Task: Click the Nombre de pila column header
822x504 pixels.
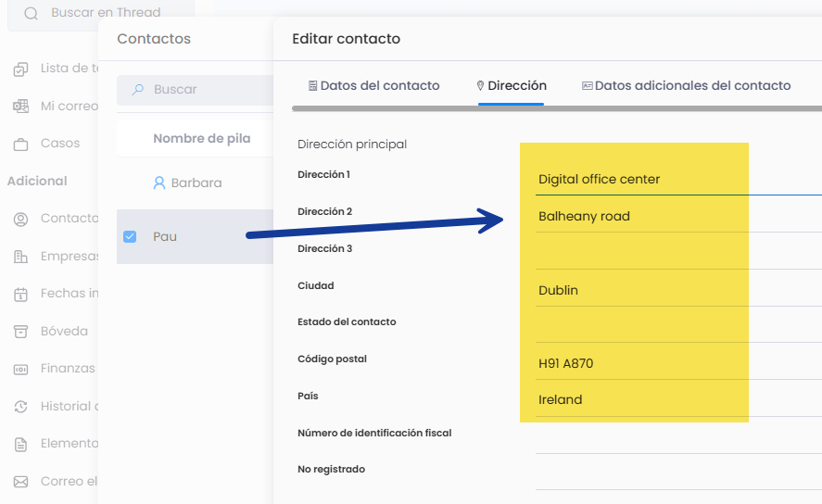Action: point(202,138)
